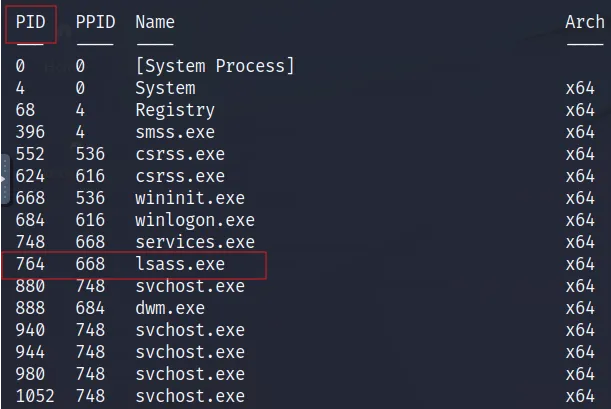Click the x64 value in the System row
The image size is (611, 409).
(x=580, y=88)
